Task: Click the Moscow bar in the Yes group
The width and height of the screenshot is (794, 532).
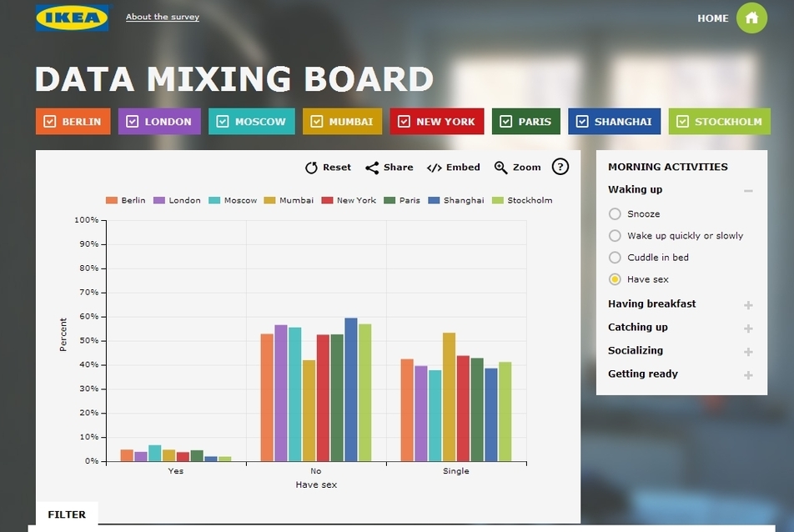Action: click(155, 453)
